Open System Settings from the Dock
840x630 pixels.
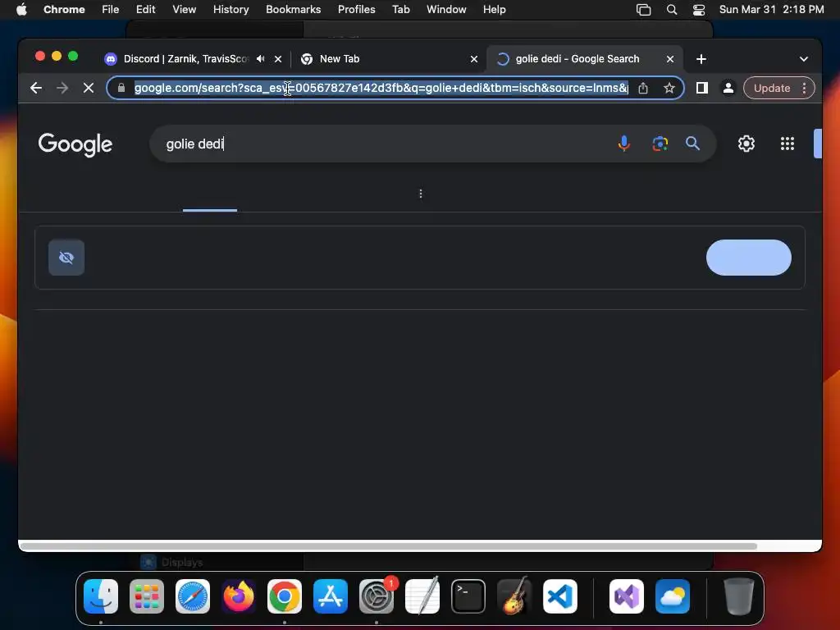coord(377,596)
